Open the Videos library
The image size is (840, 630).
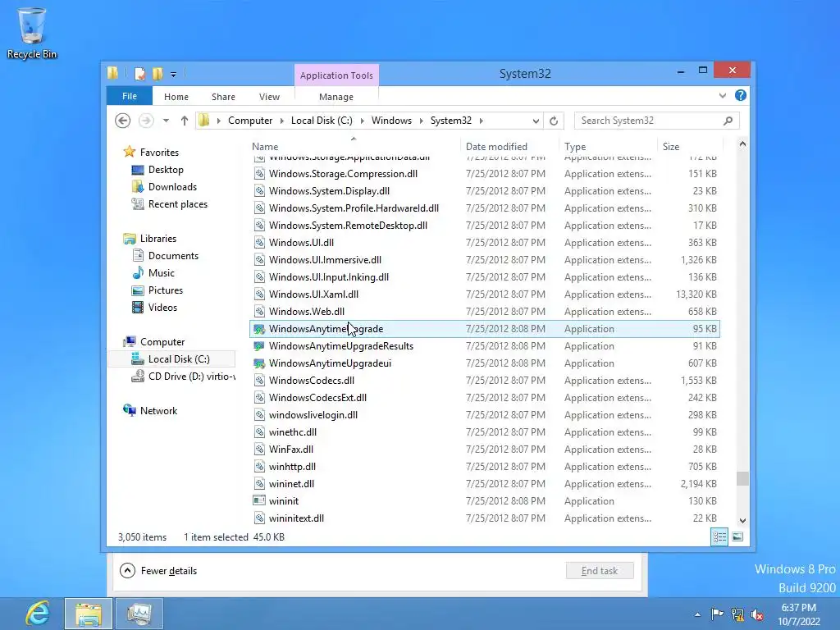(162, 307)
